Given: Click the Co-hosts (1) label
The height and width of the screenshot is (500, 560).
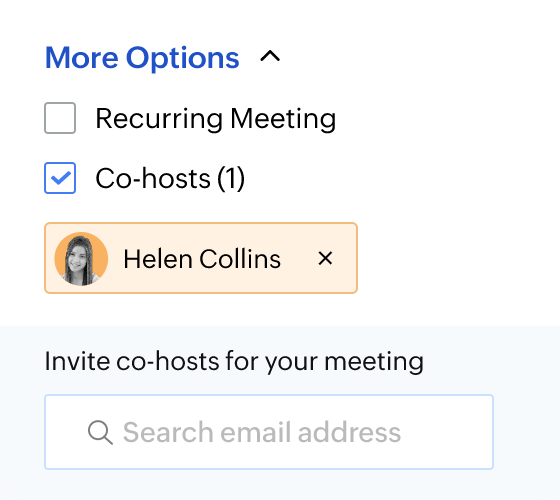Looking at the screenshot, I should pyautogui.click(x=170, y=178).
